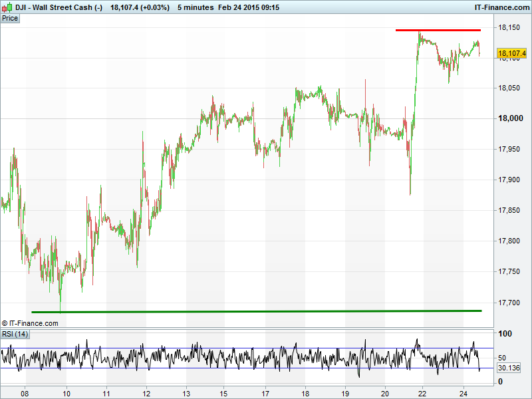Click the 18,150 label on the price axis
The width and height of the screenshot is (532, 399).
coord(511,27)
